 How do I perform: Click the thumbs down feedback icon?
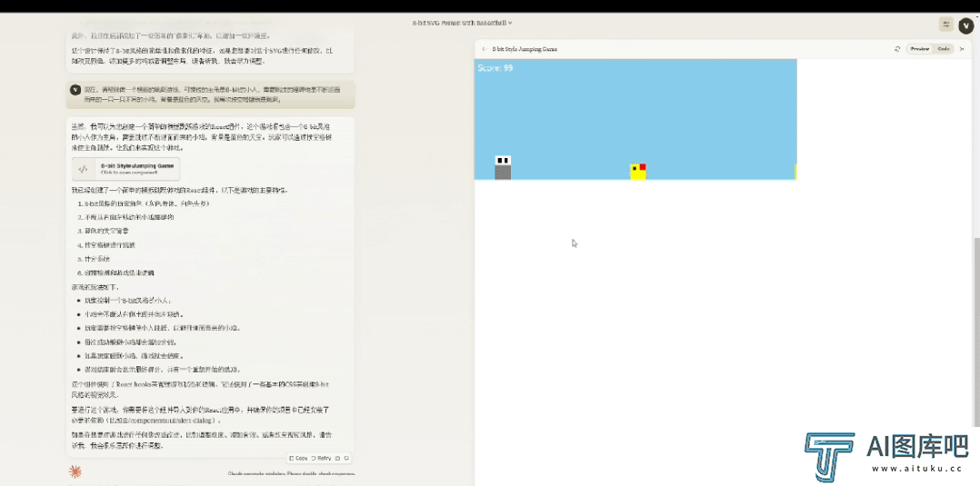346,458
